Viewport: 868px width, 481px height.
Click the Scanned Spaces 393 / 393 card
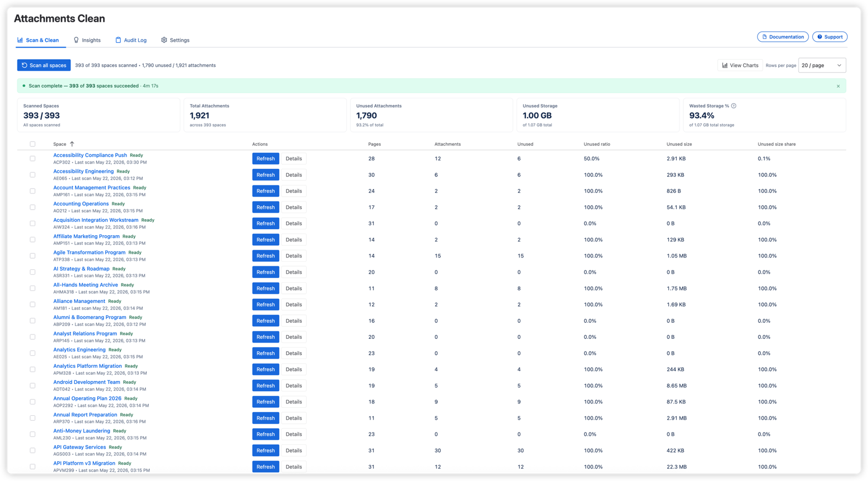(98, 115)
